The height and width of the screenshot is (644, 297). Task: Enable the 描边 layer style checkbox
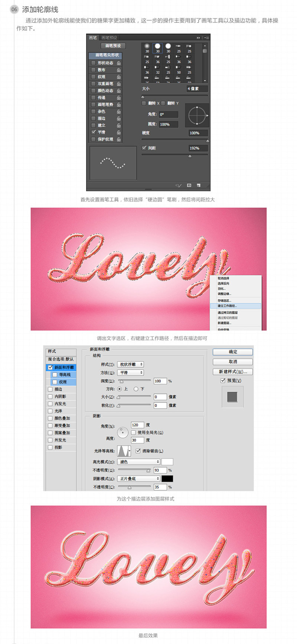coord(50,389)
